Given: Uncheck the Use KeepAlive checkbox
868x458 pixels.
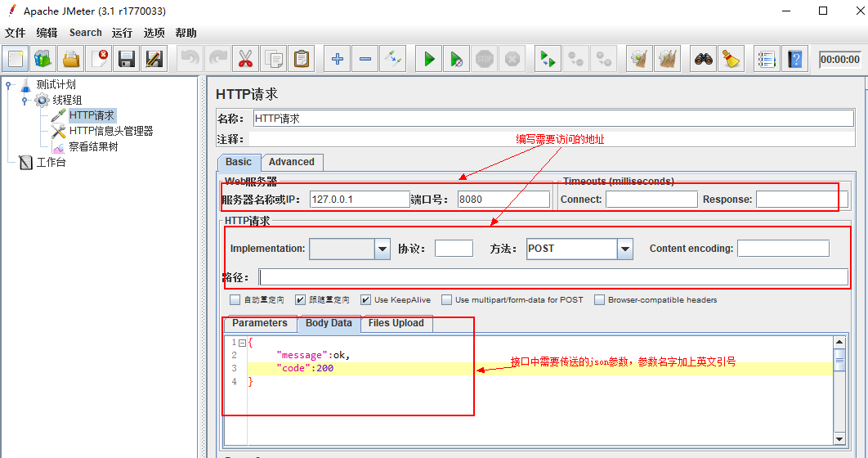Looking at the screenshot, I should coord(366,300).
